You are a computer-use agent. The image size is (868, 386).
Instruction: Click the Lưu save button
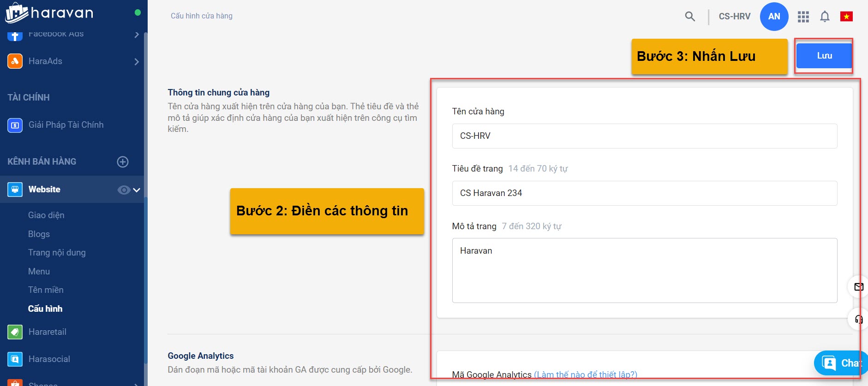[824, 56]
